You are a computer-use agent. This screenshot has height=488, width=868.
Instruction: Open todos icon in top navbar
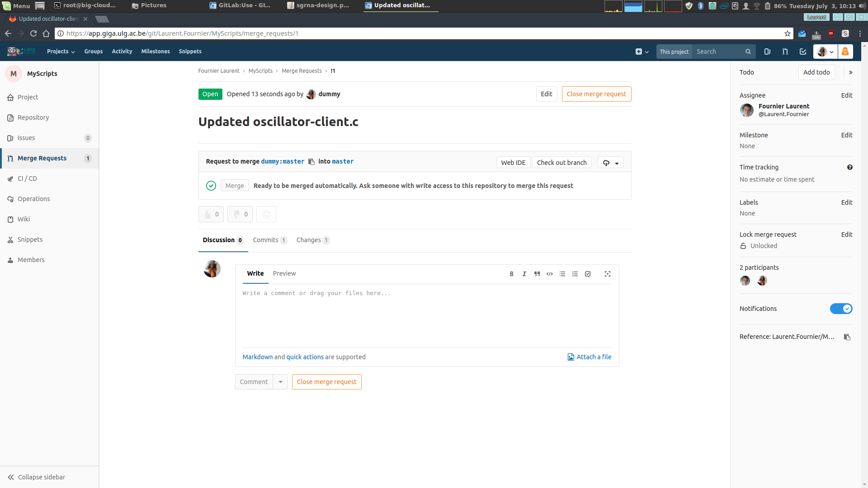tap(802, 52)
